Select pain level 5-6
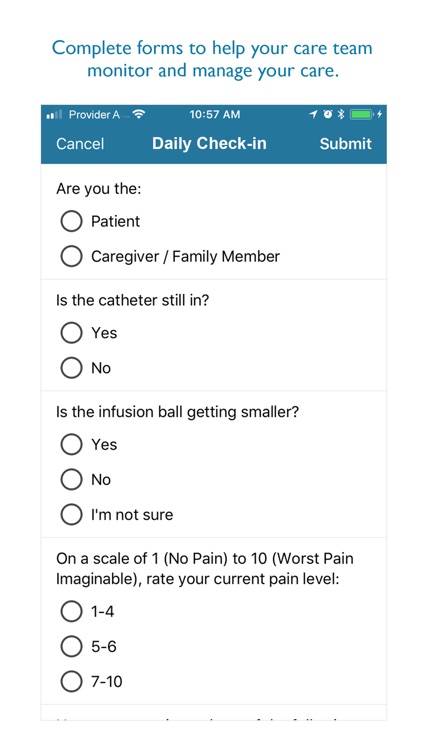This screenshot has height=750, width=422. 71,647
